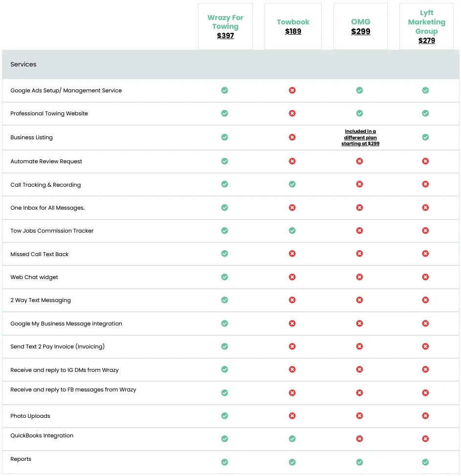Select '2 Way Text Messaging' label

tap(41, 300)
